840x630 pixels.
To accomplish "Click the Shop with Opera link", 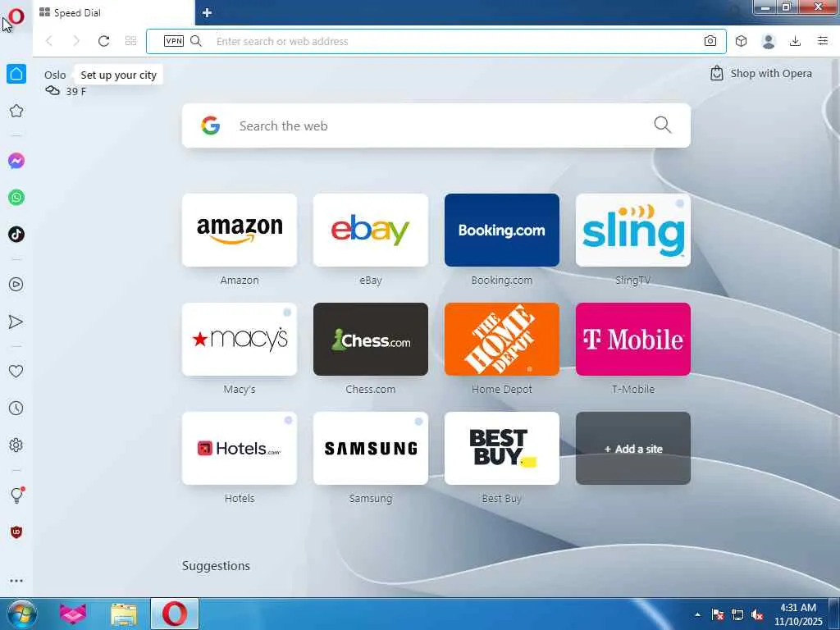I will [760, 73].
